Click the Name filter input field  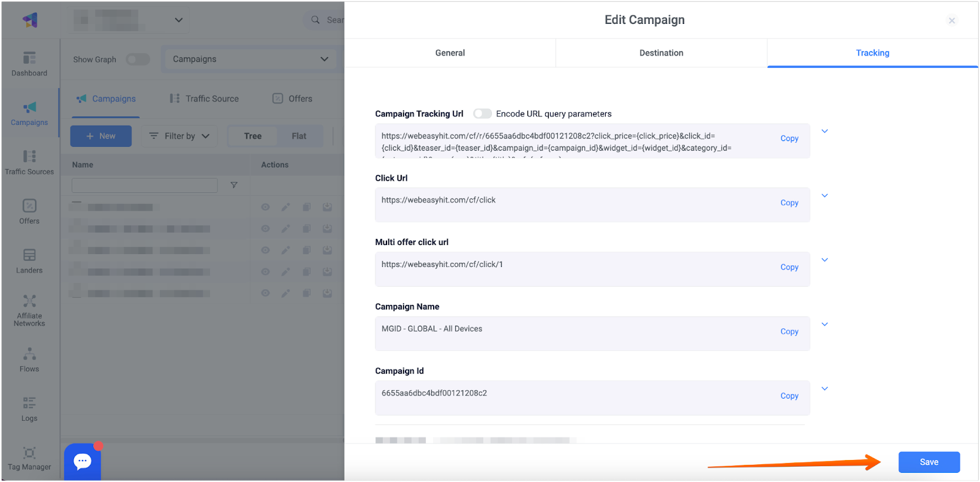145,185
